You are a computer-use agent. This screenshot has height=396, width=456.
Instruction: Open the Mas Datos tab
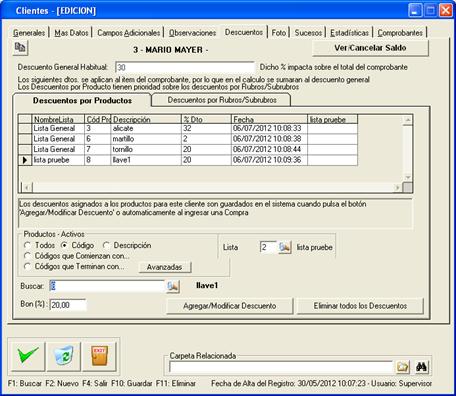click(x=71, y=33)
